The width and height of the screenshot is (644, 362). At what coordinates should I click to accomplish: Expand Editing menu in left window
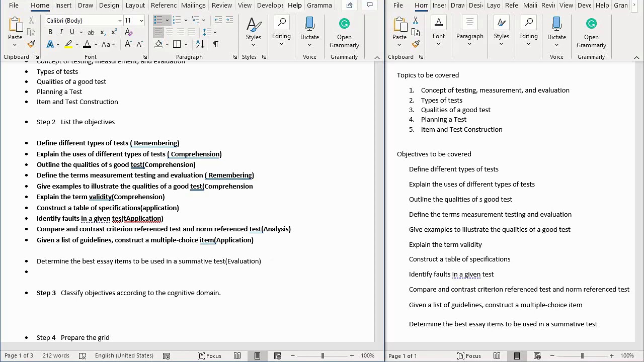pos(281,31)
